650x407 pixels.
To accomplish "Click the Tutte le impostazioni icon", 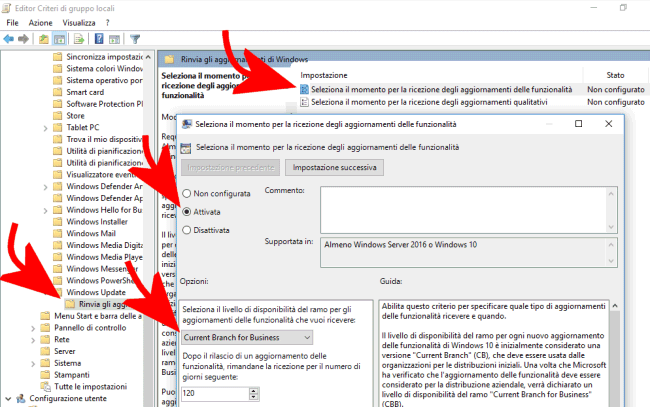I will click(x=45, y=386).
